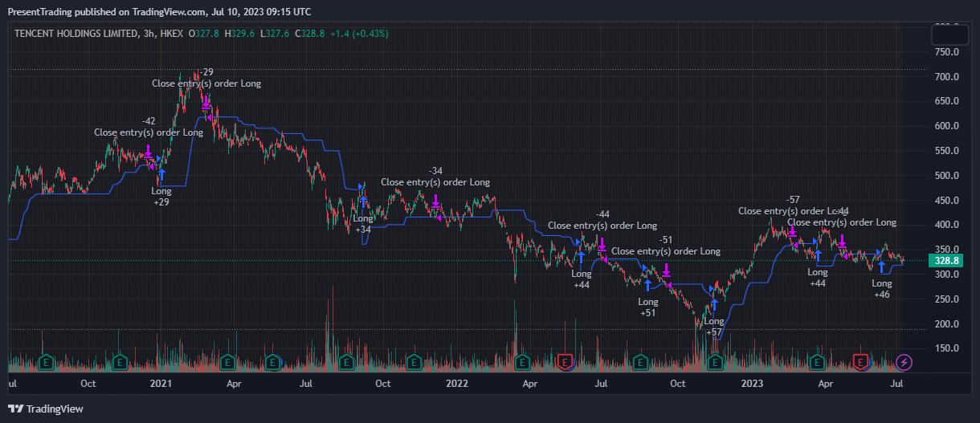Screen dimensions: 980x423
Task: Click the 500.0 price axis label
Action: click(946, 176)
